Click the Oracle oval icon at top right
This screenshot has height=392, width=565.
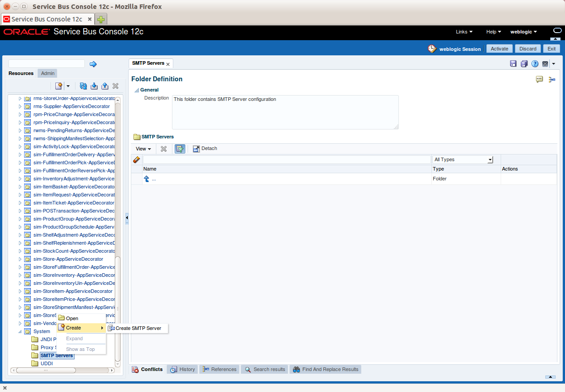click(557, 30)
